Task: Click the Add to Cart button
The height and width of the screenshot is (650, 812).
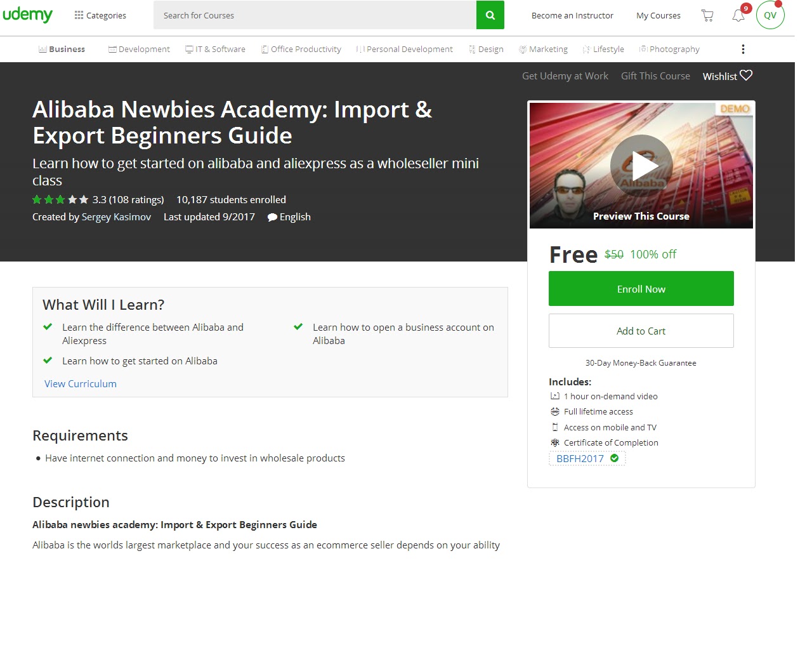Action: coord(641,331)
